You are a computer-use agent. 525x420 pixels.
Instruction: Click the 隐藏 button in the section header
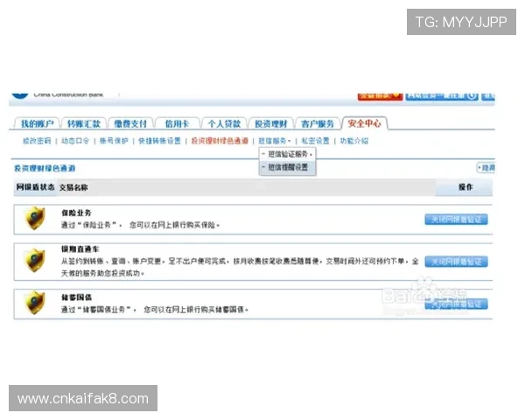[x=486, y=168]
